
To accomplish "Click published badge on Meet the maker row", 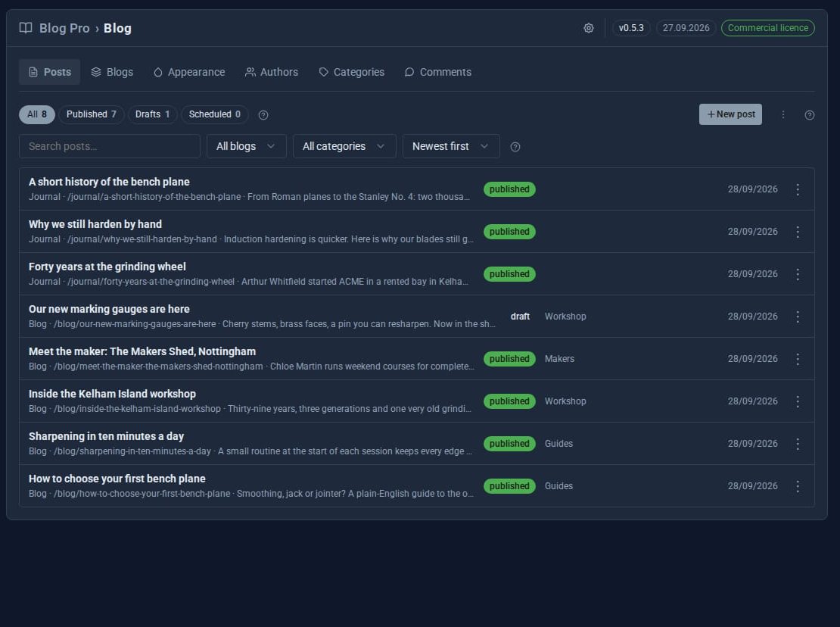I will coord(509,358).
